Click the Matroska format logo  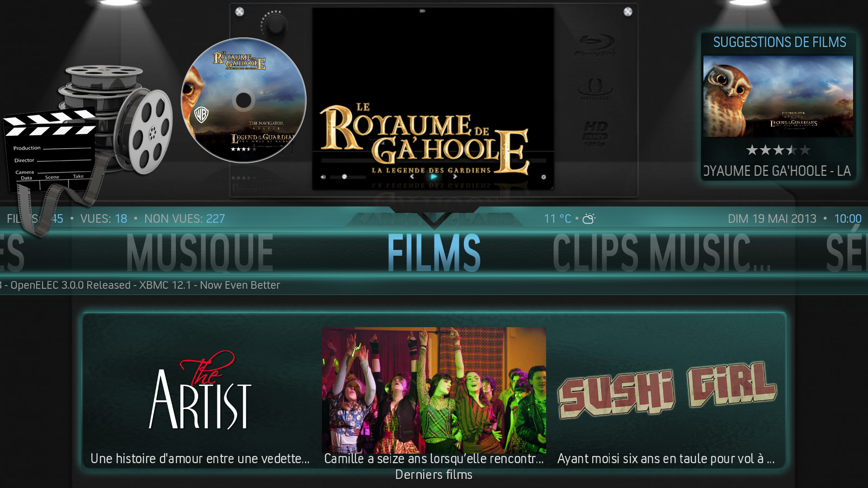[x=594, y=89]
